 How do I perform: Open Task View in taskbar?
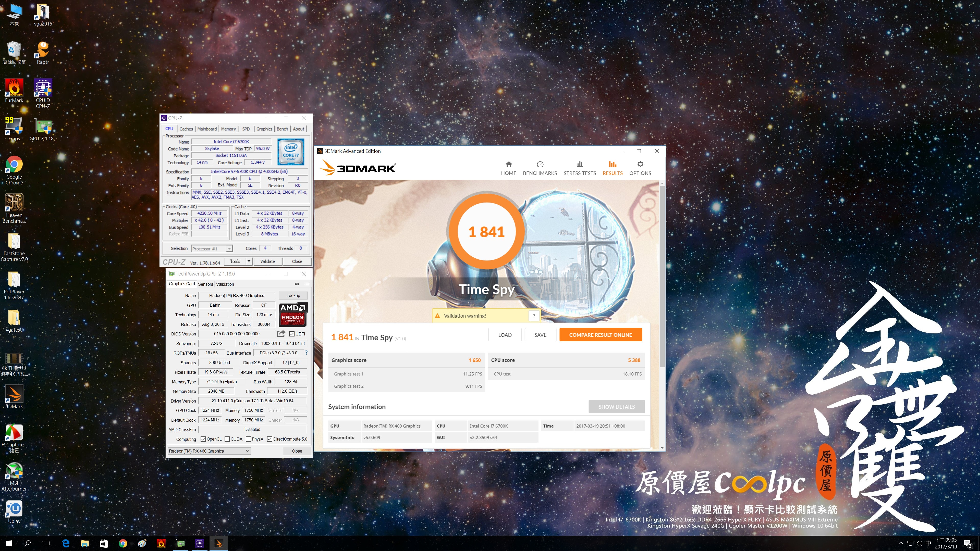[46, 543]
